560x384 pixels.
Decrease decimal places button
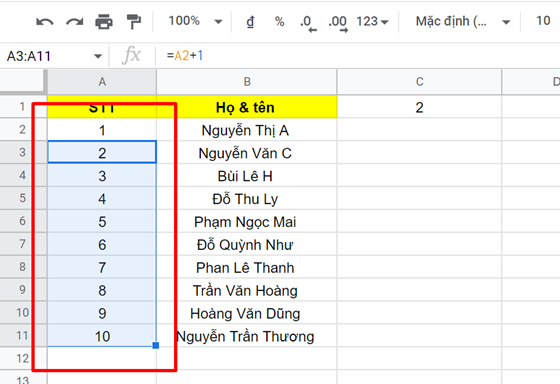[x=309, y=23]
